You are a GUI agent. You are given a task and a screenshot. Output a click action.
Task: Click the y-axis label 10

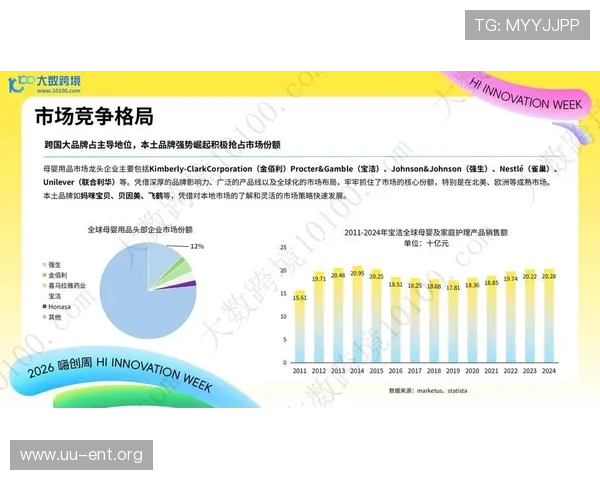(x=283, y=316)
